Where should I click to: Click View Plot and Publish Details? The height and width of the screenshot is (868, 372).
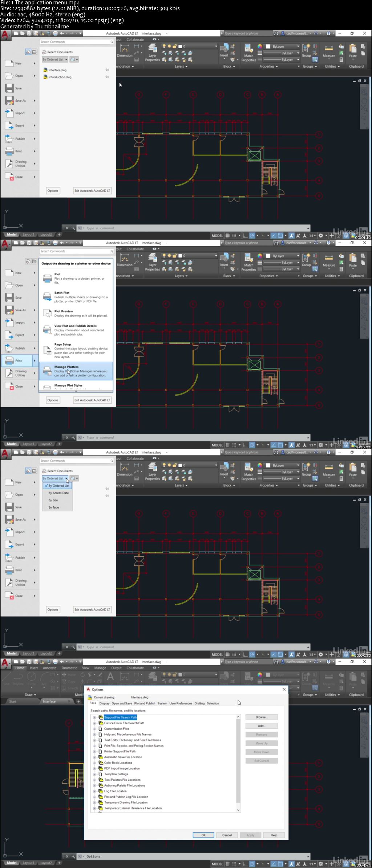pyautogui.click(x=76, y=330)
